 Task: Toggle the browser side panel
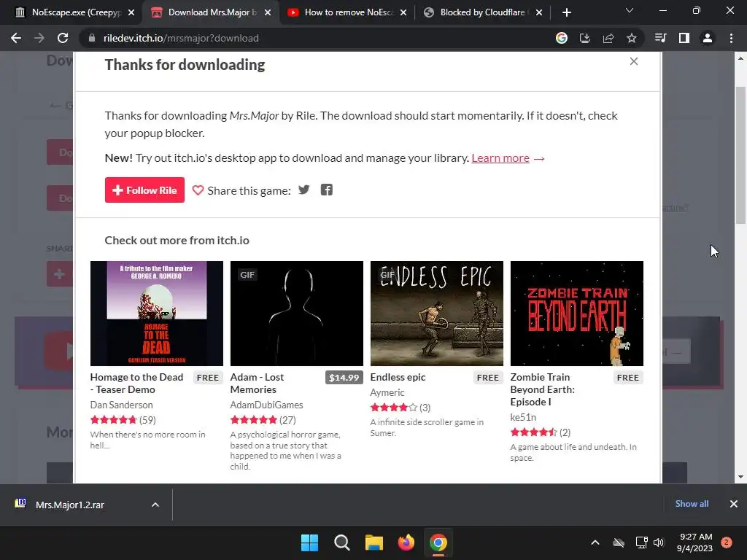pos(684,38)
